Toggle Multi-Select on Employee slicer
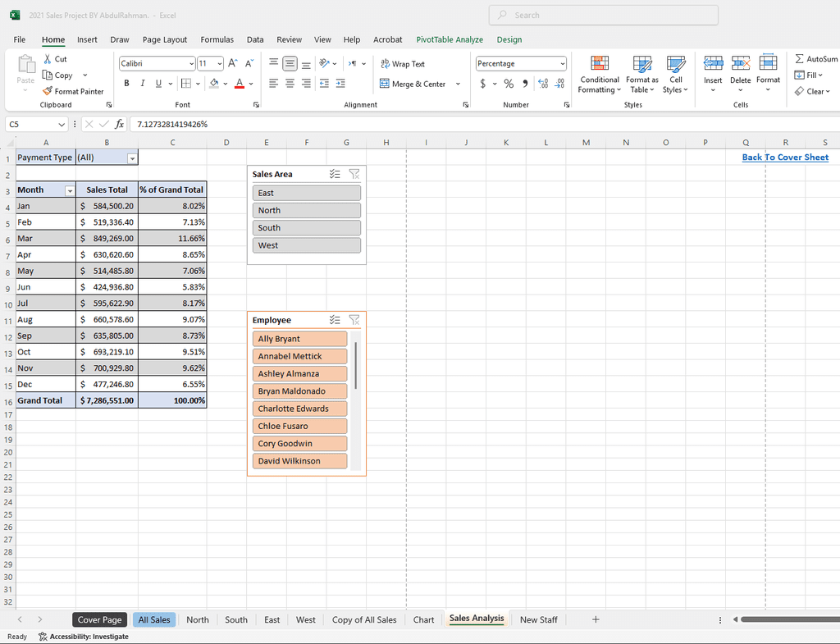Viewport: 840px width, 644px height. (335, 320)
